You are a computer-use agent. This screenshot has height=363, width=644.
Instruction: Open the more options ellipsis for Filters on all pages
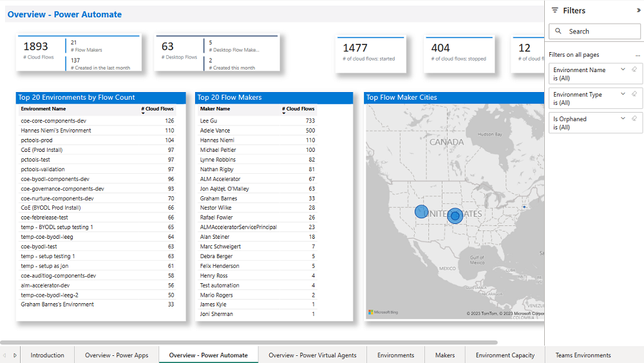(x=638, y=55)
